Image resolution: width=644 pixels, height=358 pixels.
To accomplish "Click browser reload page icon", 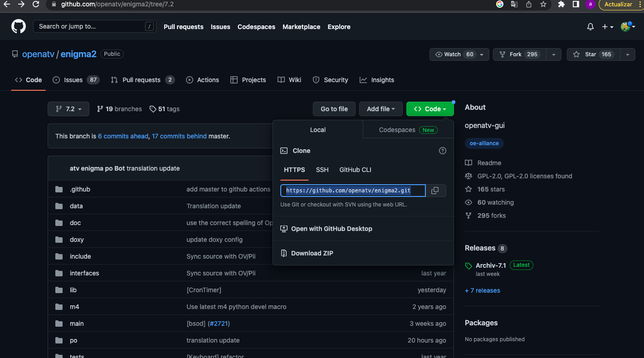I will pyautogui.click(x=36, y=5).
